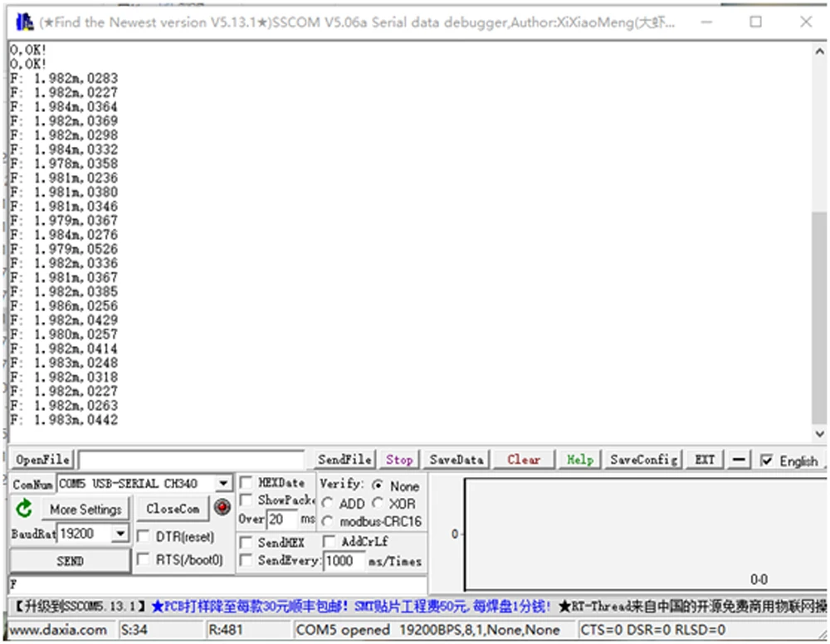The image size is (830, 644).
Task: Select the ADD verify radio button
Action: (327, 503)
